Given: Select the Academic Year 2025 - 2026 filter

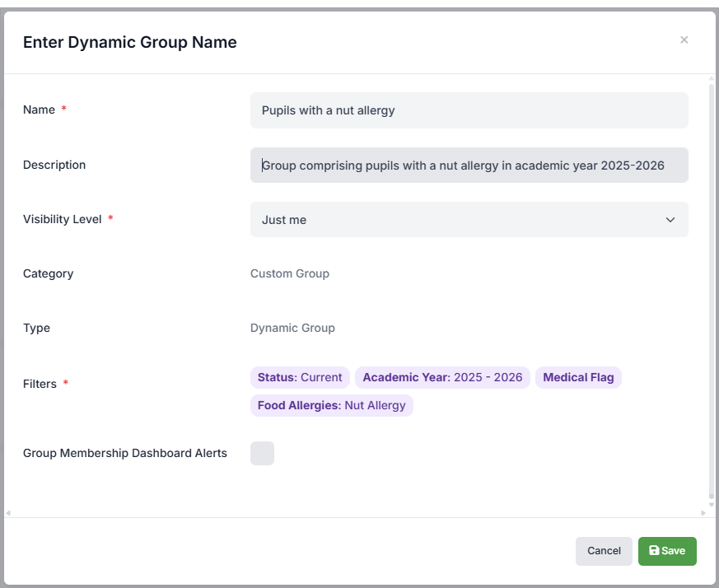Looking at the screenshot, I should point(442,377).
